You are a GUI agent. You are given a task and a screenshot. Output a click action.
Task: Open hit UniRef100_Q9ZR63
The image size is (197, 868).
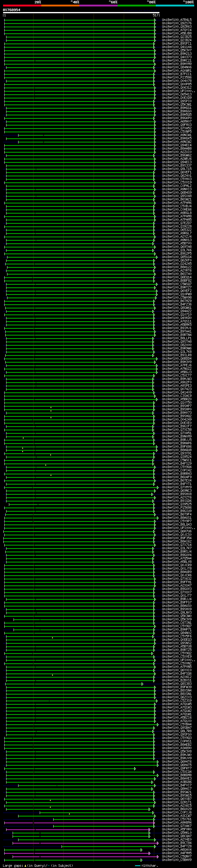tap(177, 26)
